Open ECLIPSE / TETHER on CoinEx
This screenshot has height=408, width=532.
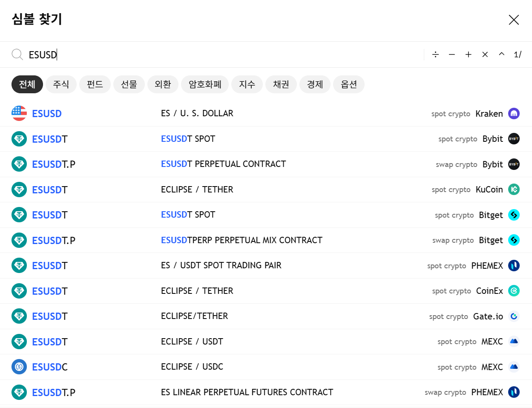tap(266, 291)
